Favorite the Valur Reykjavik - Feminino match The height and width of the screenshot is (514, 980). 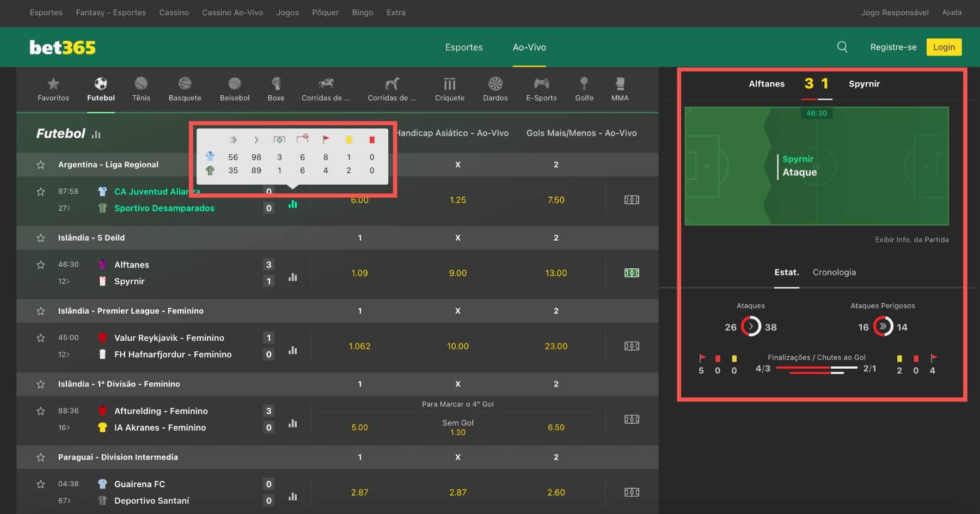tap(41, 338)
